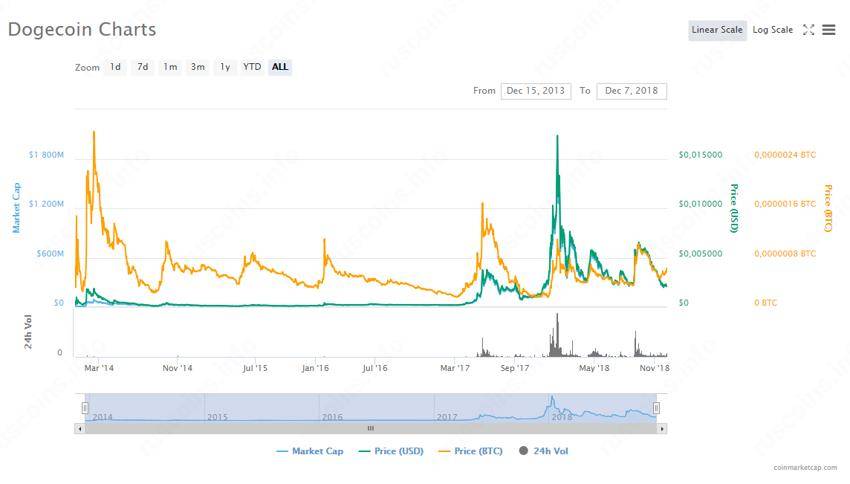850x484 pixels.
Task: Set zoom to 1m
Action: click(171, 67)
